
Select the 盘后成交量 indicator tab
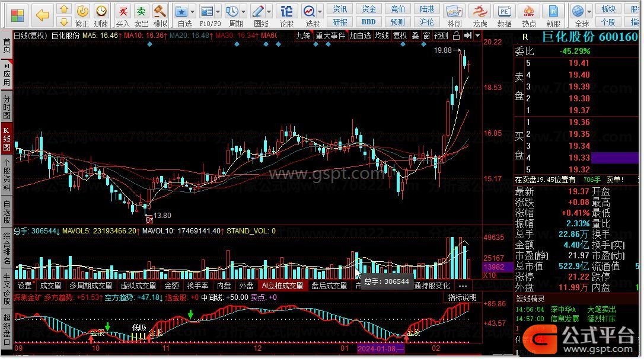click(329, 286)
